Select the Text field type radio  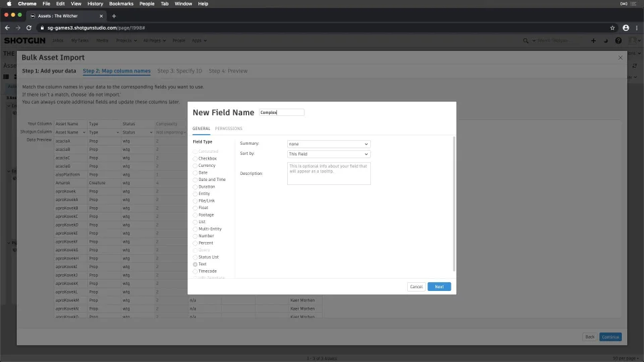click(195, 264)
